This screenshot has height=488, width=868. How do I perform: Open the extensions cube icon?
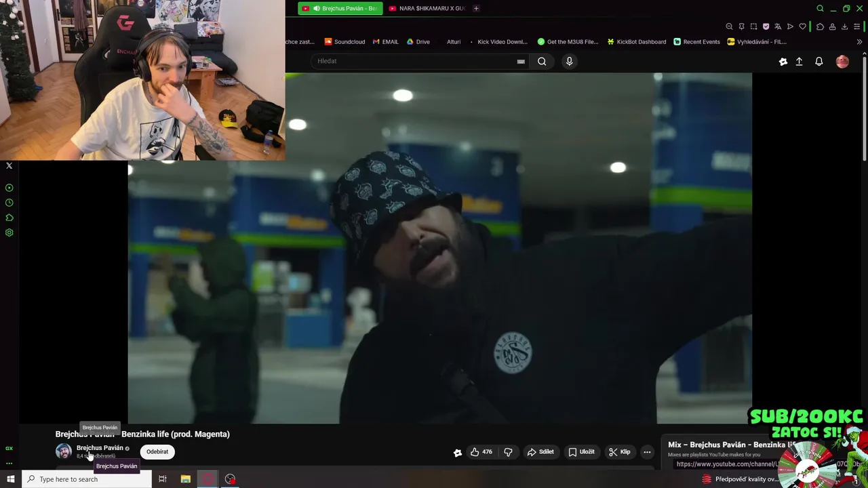pyautogui.click(x=820, y=26)
